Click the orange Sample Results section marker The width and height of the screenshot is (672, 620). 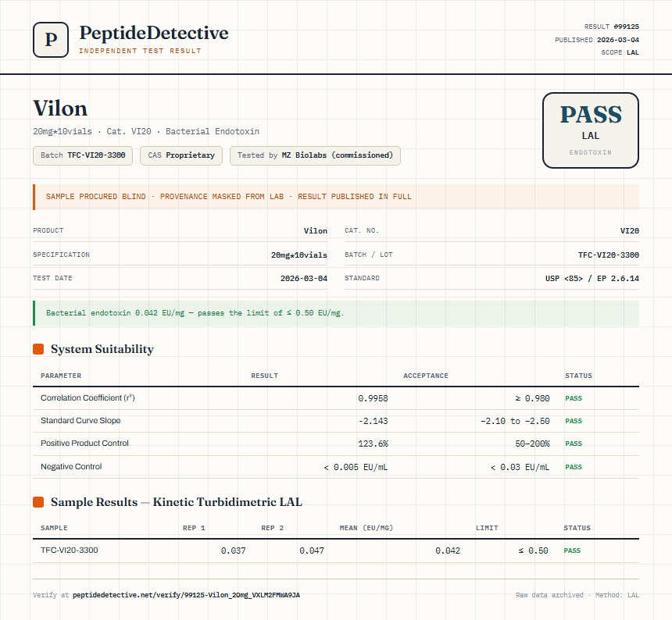click(x=38, y=502)
